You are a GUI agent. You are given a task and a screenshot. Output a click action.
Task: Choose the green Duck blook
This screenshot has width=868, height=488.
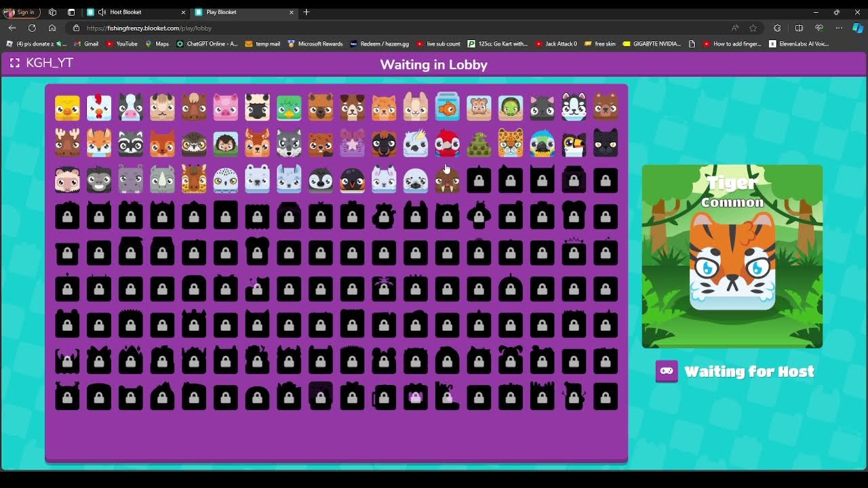coord(289,108)
